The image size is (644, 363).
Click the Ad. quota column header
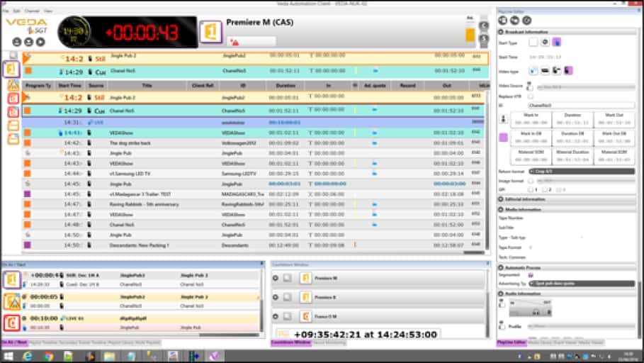[x=375, y=86]
